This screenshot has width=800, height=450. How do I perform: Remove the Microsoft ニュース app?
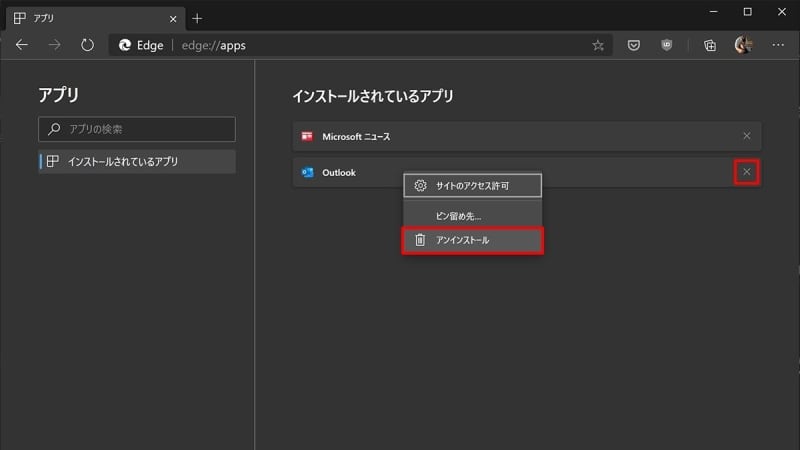click(x=746, y=136)
